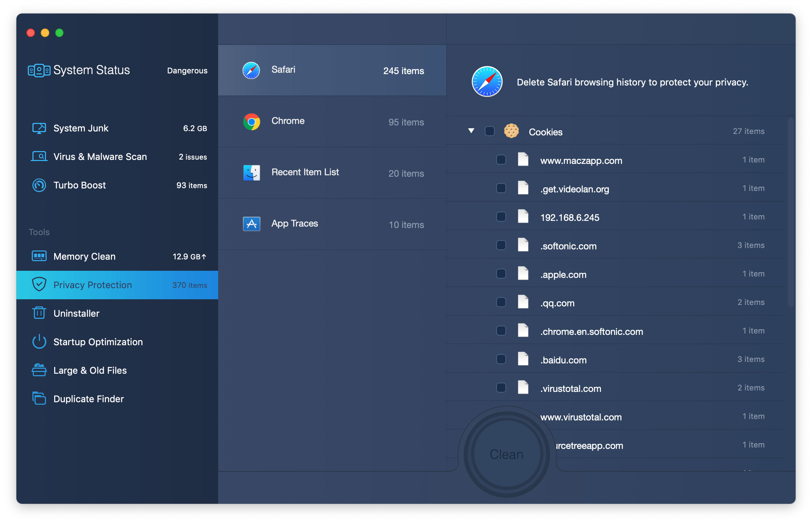The image size is (812, 523).
Task: Check the .softonic.com checkbox
Action: 501,245
